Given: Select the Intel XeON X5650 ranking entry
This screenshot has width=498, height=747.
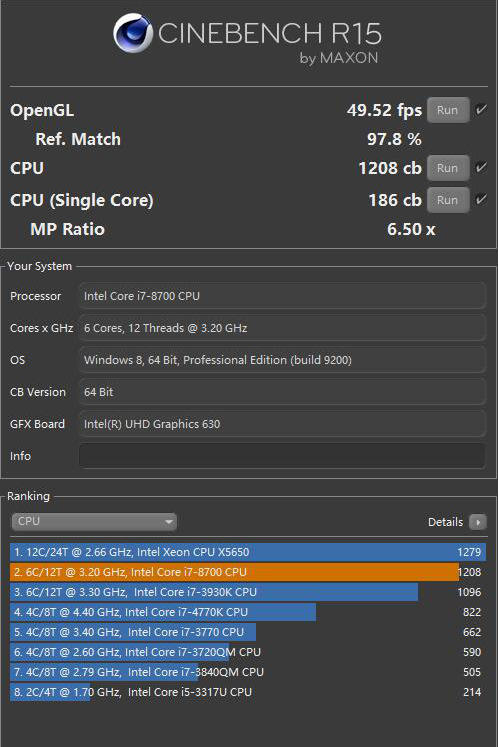Looking at the screenshot, I should [x=248, y=552].
